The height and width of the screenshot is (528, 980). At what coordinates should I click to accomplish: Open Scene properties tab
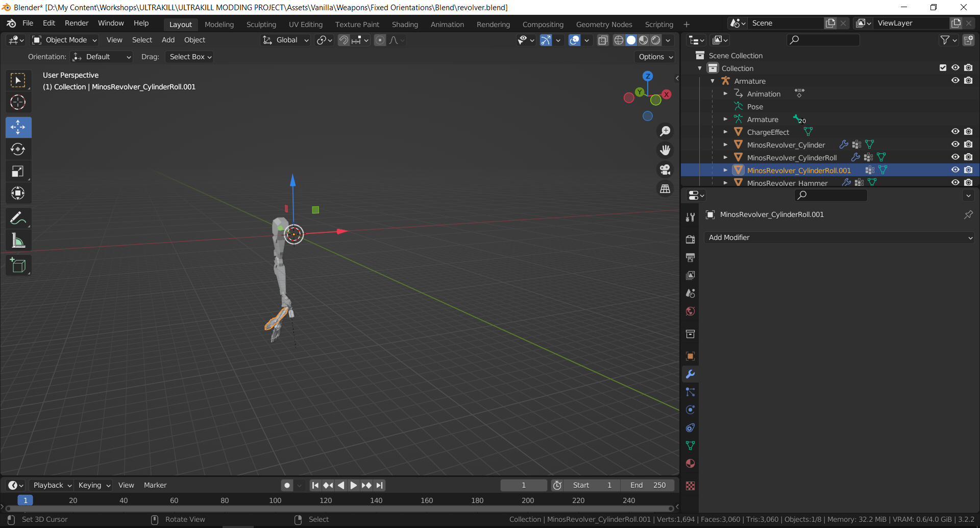[x=690, y=293]
